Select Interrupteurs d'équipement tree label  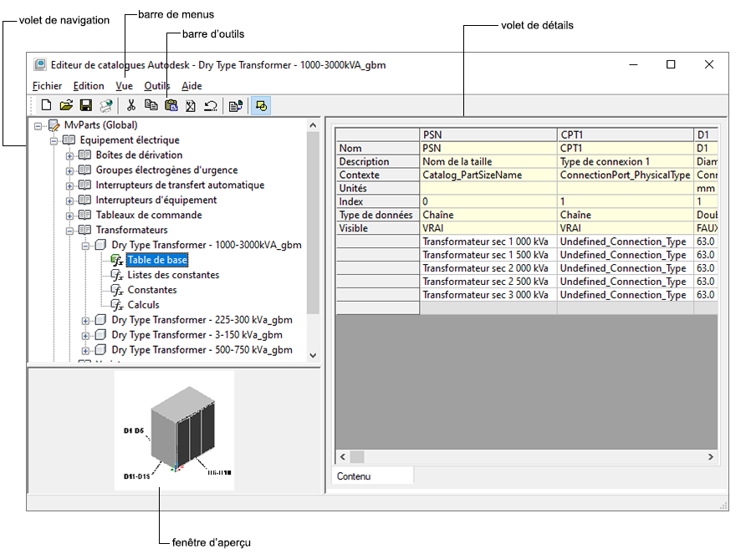156,200
